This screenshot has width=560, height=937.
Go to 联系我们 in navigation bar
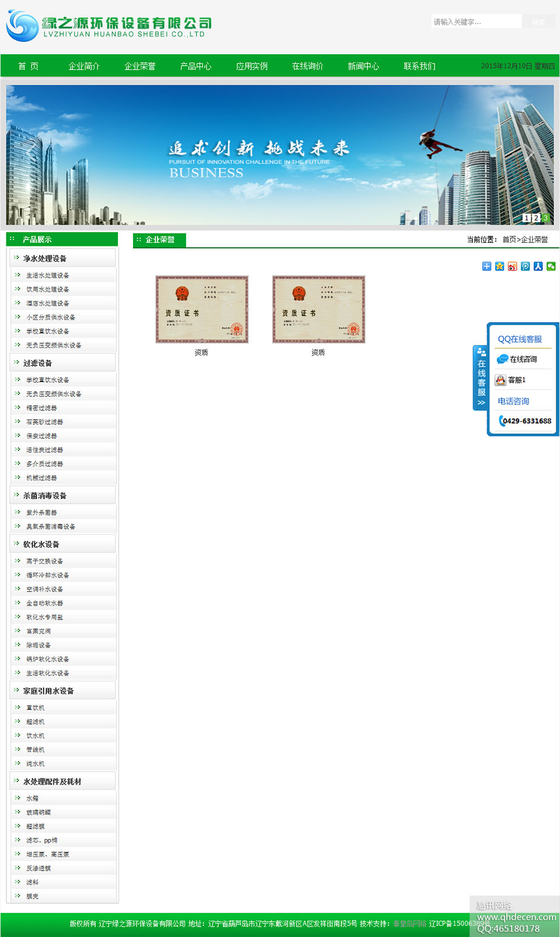(x=419, y=66)
